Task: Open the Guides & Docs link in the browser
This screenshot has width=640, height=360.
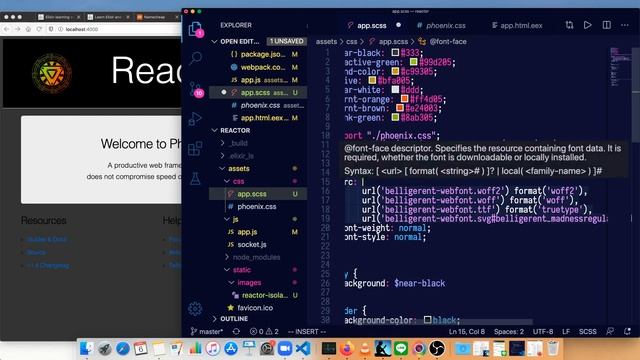Action: pyautogui.click(x=47, y=239)
